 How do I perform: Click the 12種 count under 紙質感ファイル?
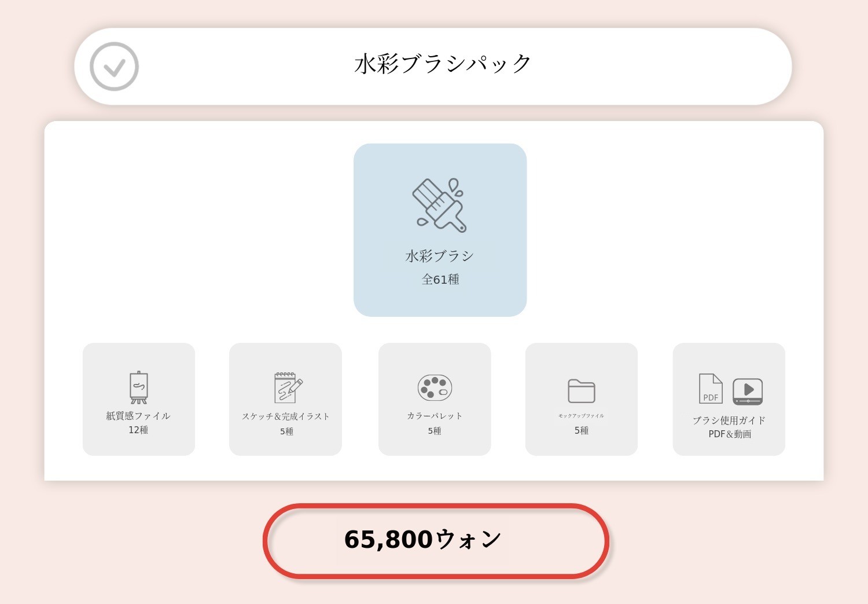coord(138,430)
